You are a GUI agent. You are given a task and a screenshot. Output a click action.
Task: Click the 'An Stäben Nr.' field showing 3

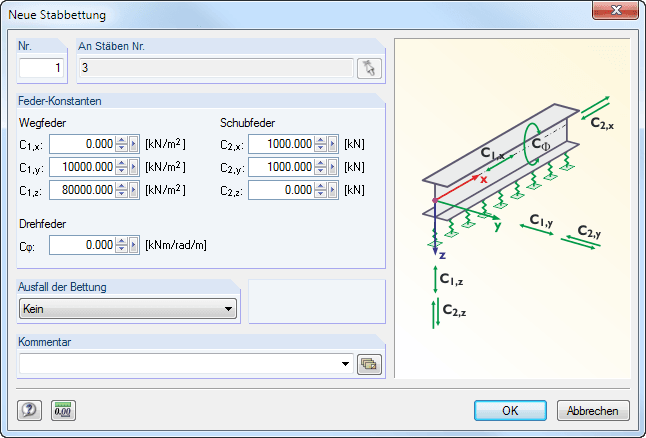215,68
